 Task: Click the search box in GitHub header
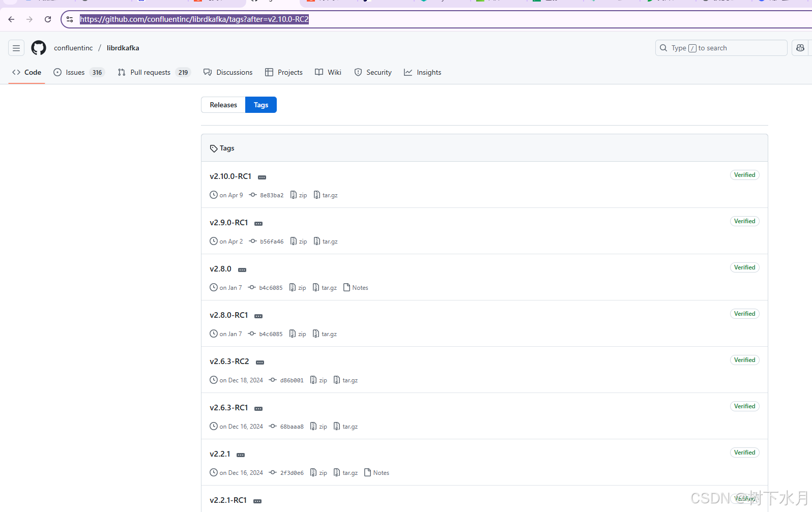click(721, 48)
